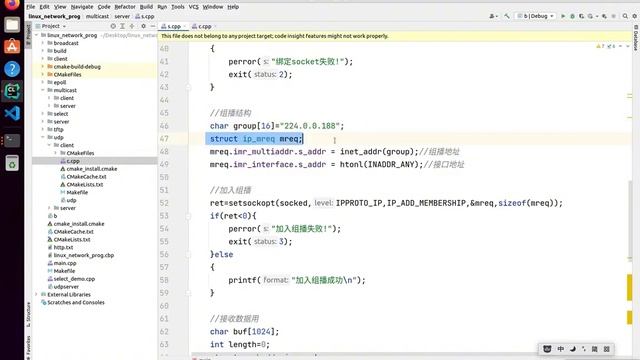Run the 'b' configuration with the Run button
Screen dimensions: 640x360
click(x=563, y=16)
